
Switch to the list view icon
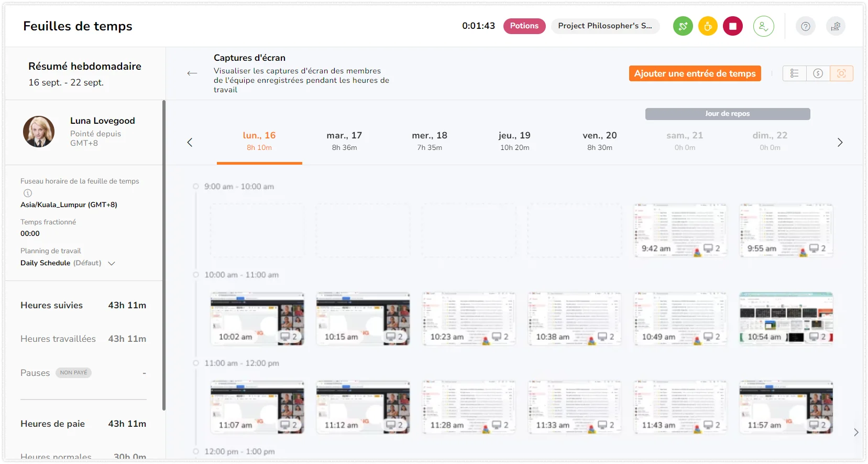795,73
